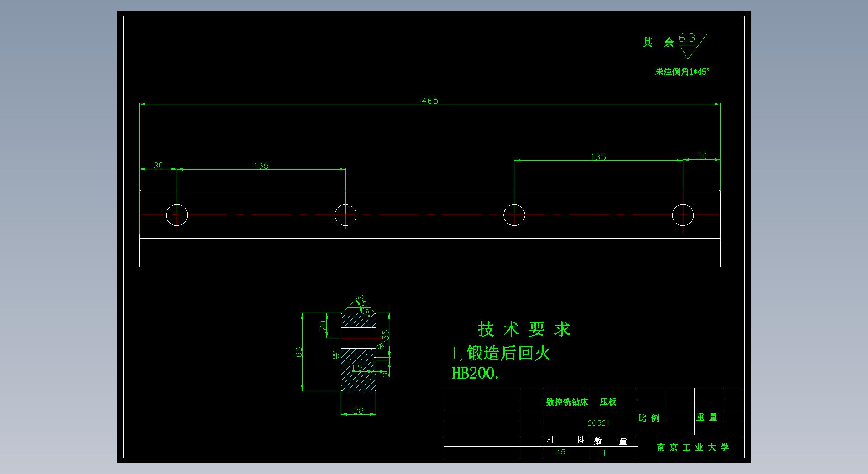Click material value "45" in title block
The height and width of the screenshot is (474, 868).
tap(561, 452)
